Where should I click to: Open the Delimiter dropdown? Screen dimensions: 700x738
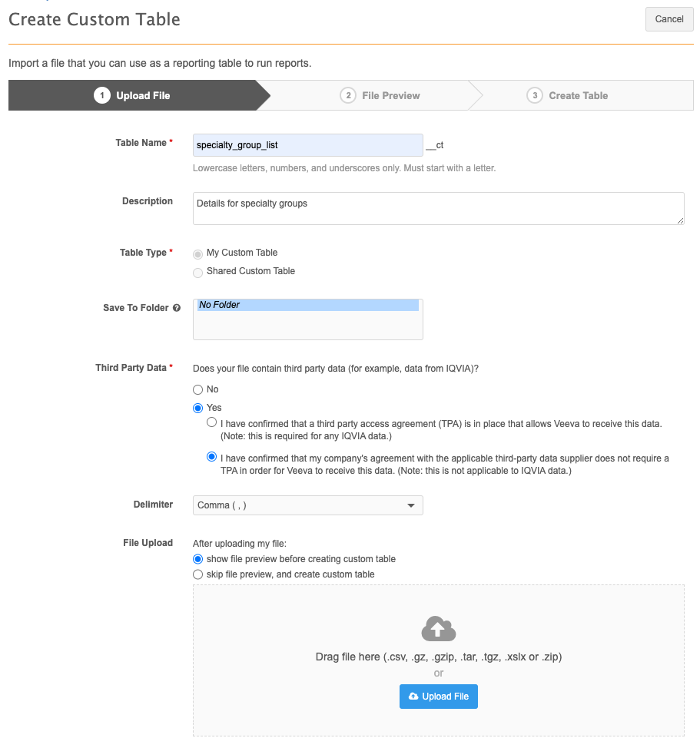[307, 505]
